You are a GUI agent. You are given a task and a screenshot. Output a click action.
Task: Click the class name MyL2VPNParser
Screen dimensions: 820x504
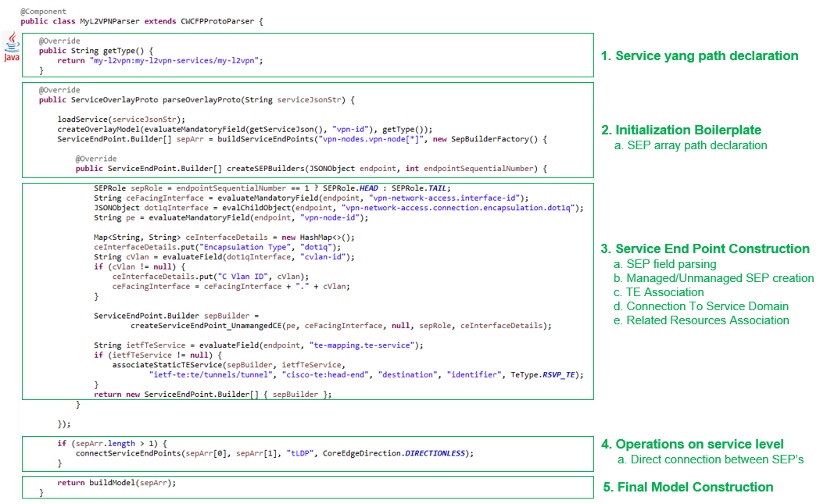pyautogui.click(x=109, y=21)
